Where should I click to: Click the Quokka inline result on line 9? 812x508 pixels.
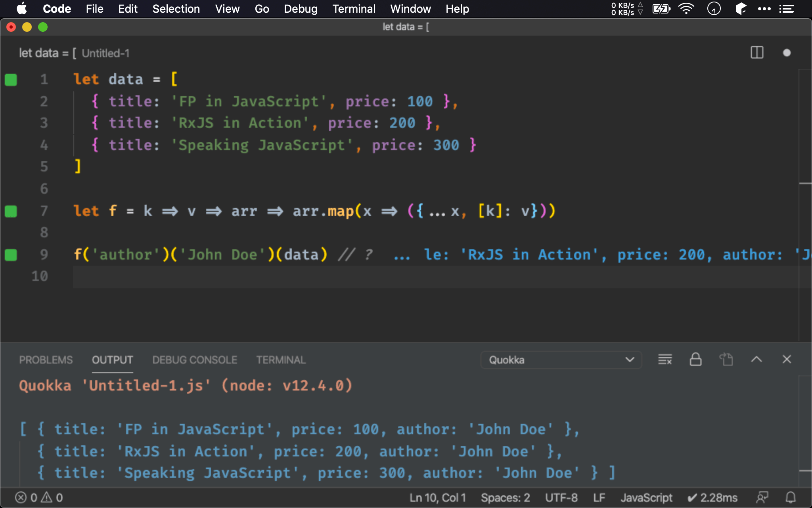602,255
